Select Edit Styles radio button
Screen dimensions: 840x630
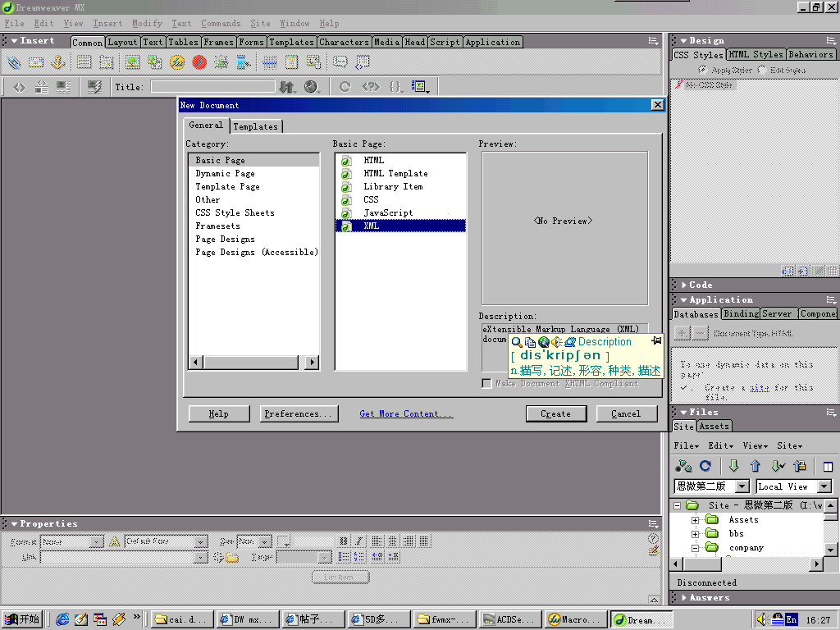coord(762,70)
